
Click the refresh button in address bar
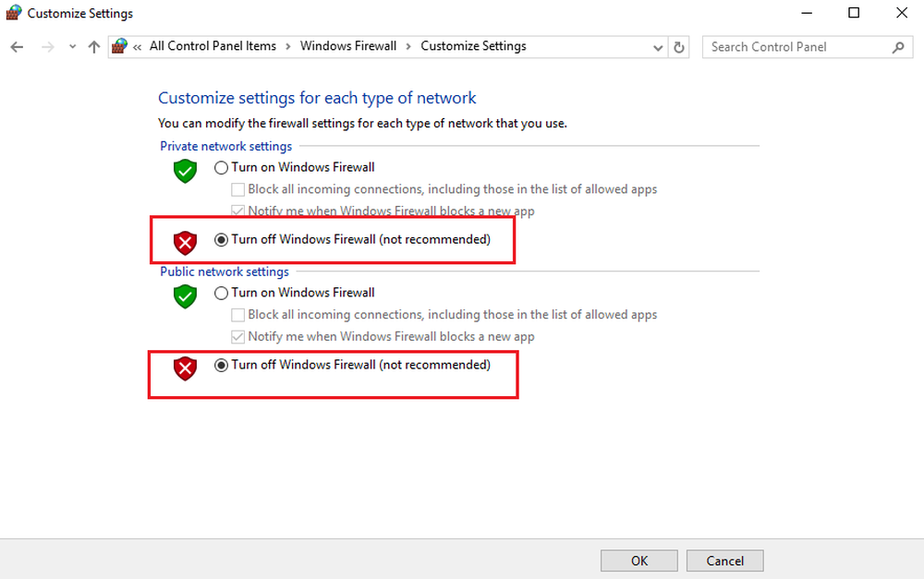(680, 47)
